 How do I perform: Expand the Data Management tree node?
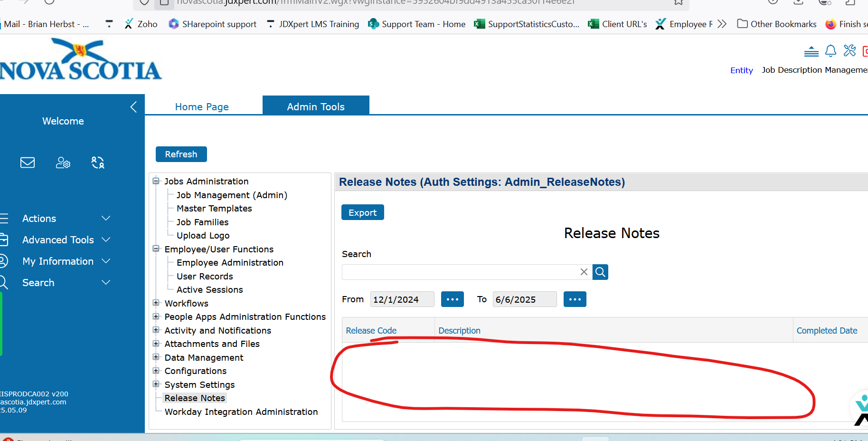[156, 357]
